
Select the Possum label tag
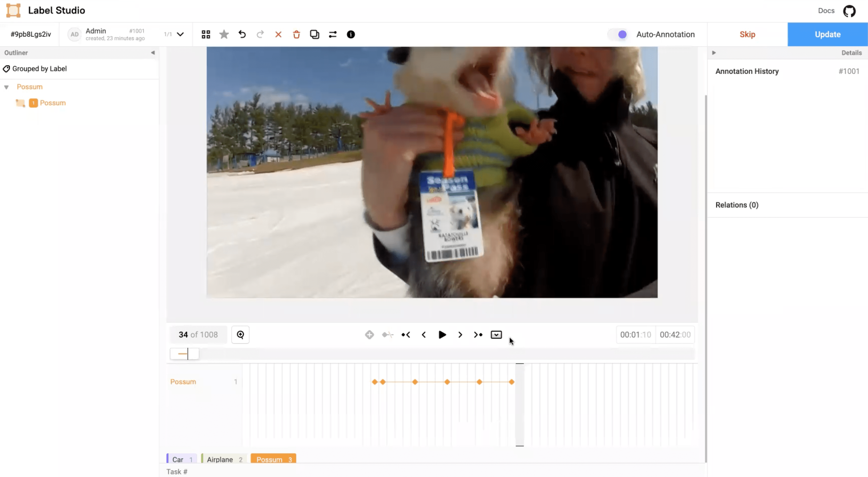coord(273,459)
